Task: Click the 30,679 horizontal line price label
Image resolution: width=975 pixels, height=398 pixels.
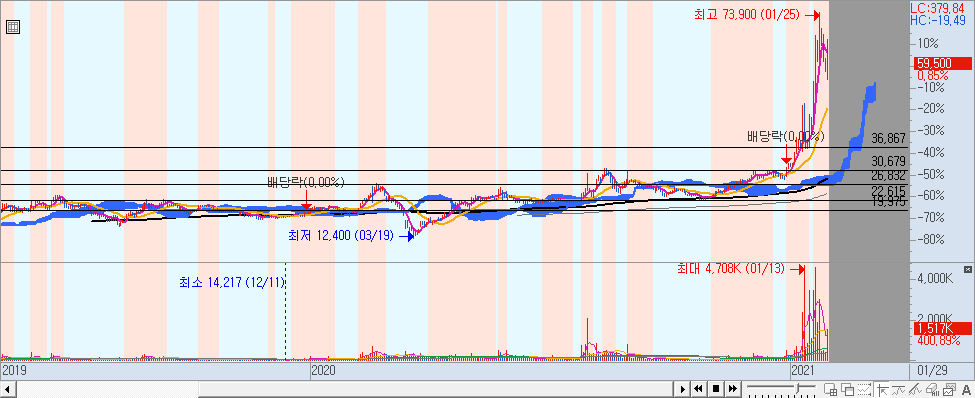Action: click(889, 161)
